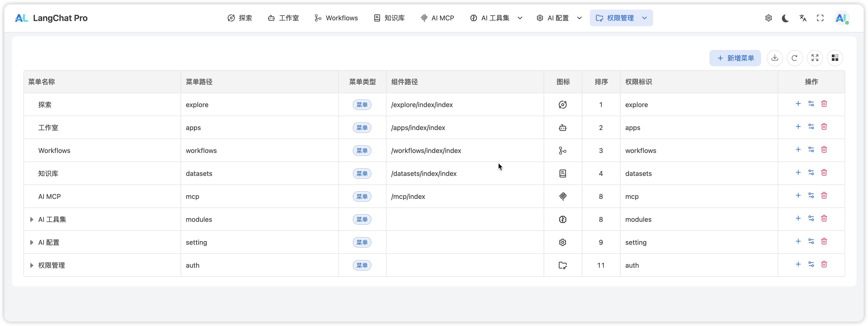Expand the AI 工具集 tree row
Viewport: 868px width, 326px height.
click(x=32, y=219)
